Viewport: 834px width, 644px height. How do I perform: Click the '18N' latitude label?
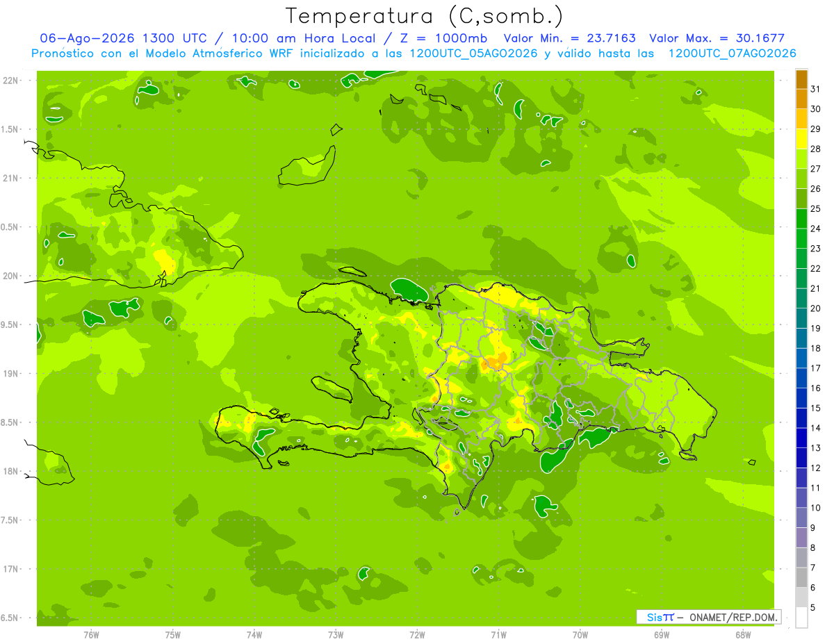11,471
